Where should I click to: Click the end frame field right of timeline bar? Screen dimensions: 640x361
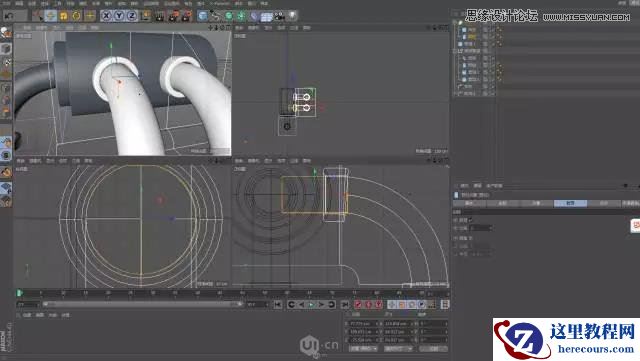tap(258, 304)
